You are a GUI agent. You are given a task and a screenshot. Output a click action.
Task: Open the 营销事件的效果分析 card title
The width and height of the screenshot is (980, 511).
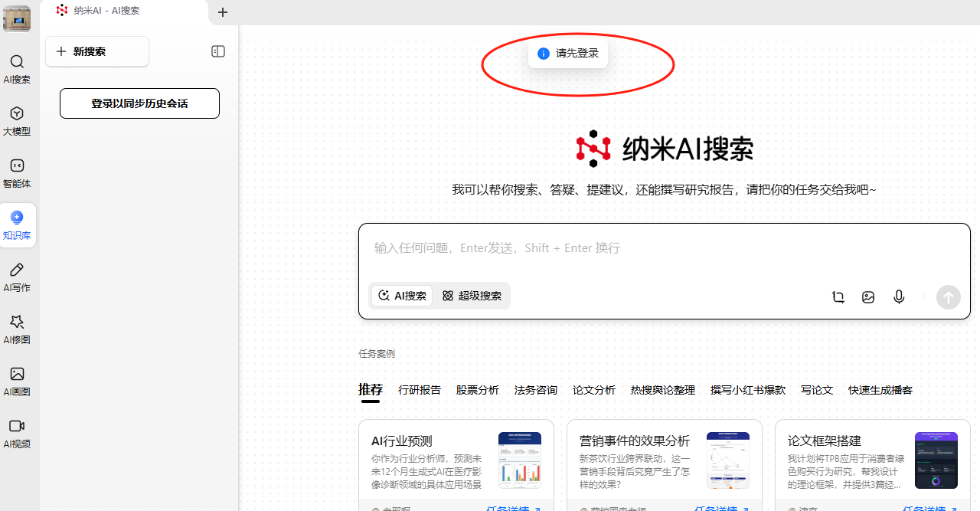coord(635,441)
